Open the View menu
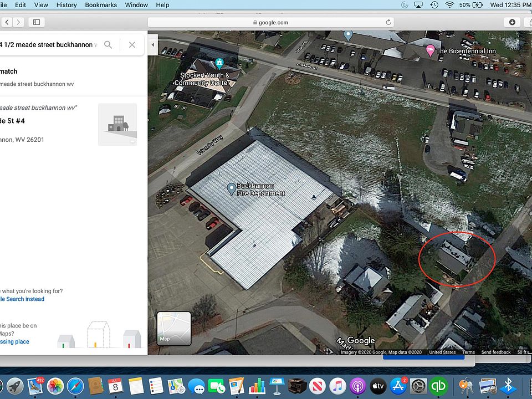Screen dimensions: 532x399 [x=41, y=5]
